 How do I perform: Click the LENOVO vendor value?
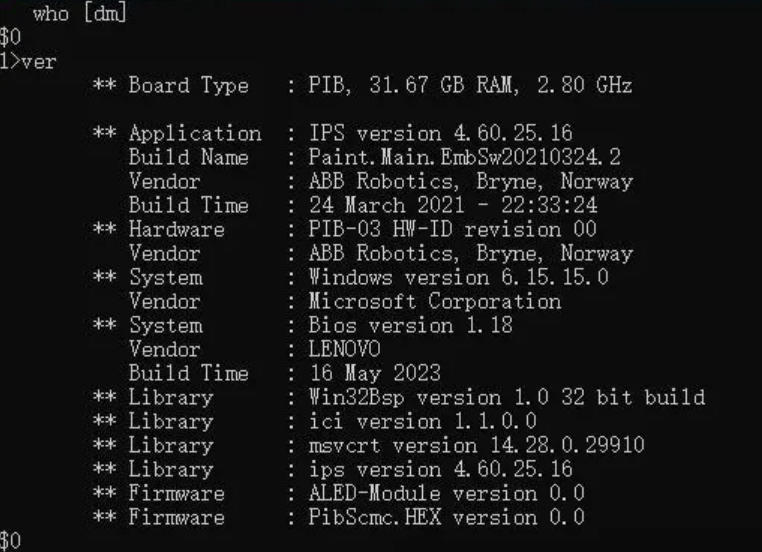point(345,350)
